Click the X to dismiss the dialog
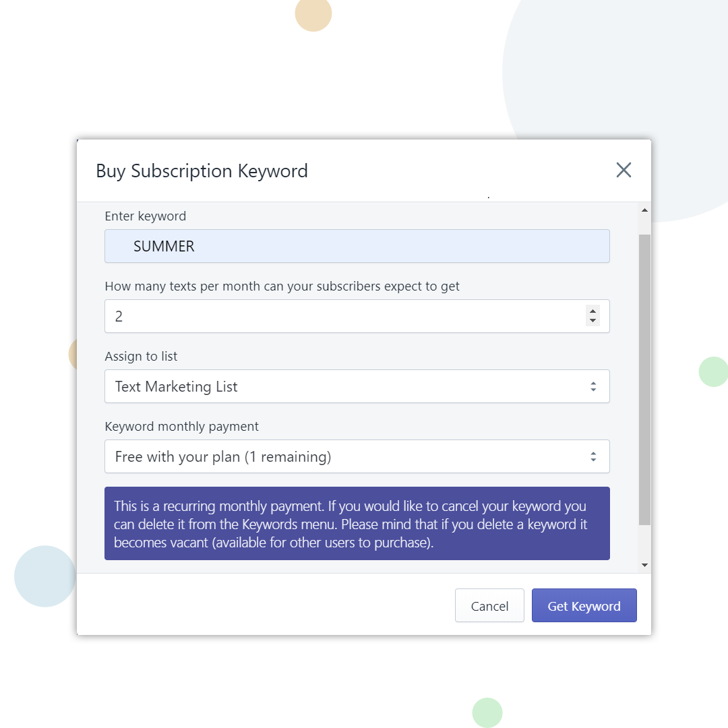This screenshot has height=728, width=728. tap(624, 170)
